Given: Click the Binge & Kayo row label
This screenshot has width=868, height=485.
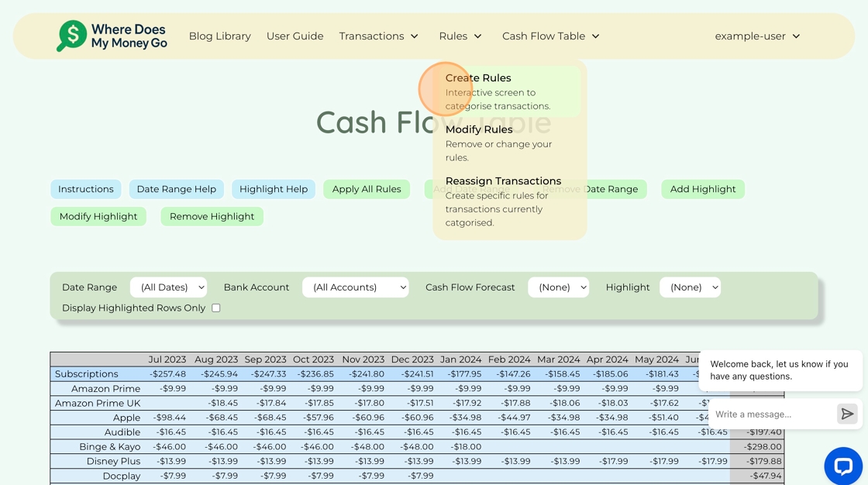Looking at the screenshot, I should click(x=109, y=446).
